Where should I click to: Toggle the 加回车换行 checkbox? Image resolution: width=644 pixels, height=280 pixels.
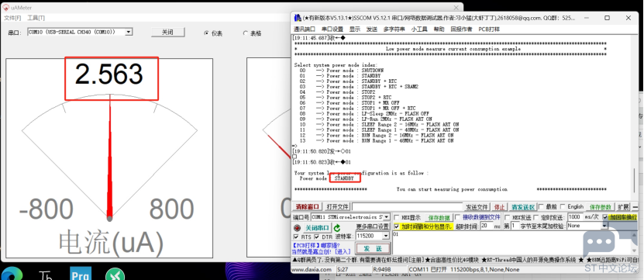[605, 217]
